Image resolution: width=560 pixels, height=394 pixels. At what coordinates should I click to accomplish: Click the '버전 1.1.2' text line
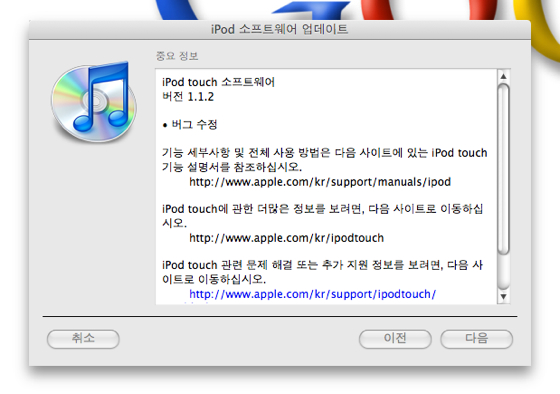[x=188, y=97]
